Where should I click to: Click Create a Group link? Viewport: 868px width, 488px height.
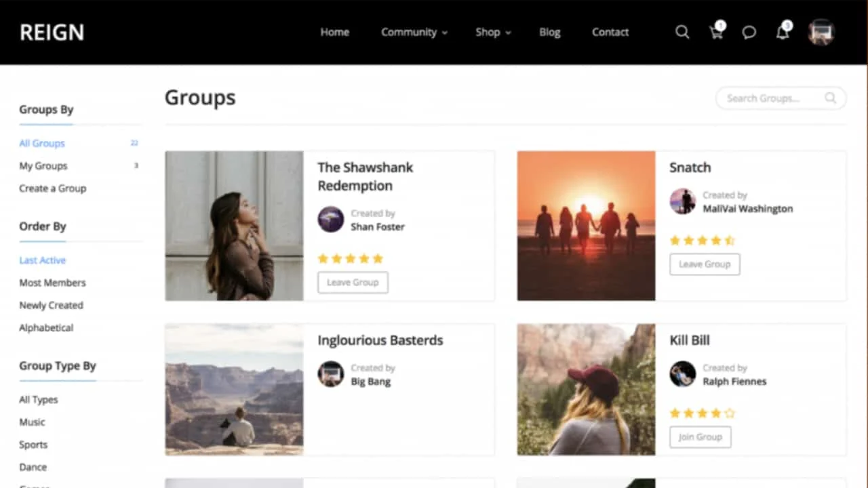click(53, 188)
